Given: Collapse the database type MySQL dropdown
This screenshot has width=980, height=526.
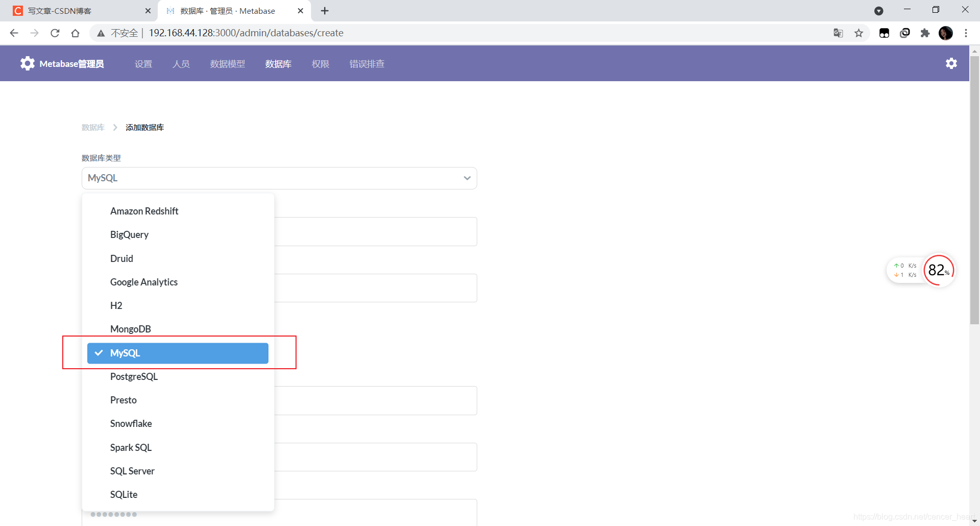Looking at the screenshot, I should (x=279, y=178).
